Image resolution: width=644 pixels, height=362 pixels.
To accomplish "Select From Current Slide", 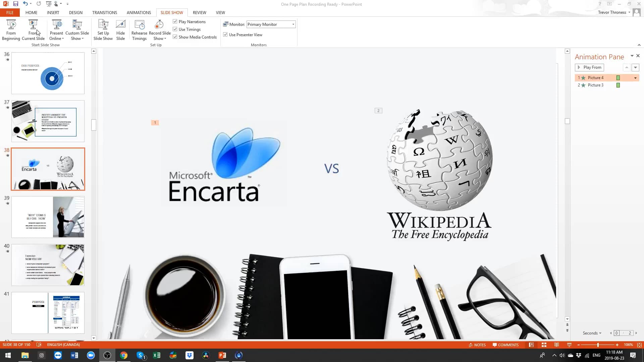I will tap(33, 29).
